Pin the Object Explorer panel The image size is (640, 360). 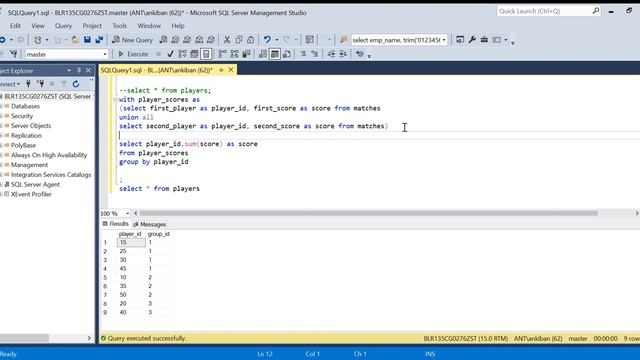point(79,70)
